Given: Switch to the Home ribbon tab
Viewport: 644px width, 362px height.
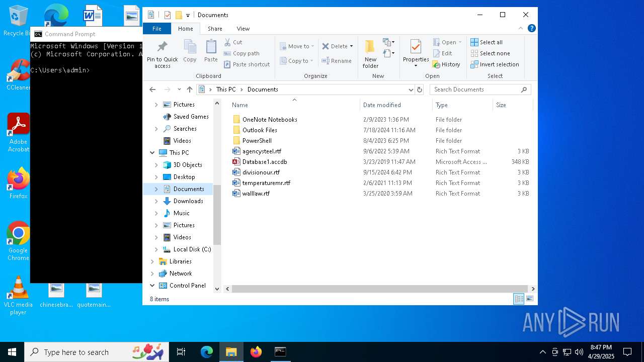Looking at the screenshot, I should click(185, 29).
